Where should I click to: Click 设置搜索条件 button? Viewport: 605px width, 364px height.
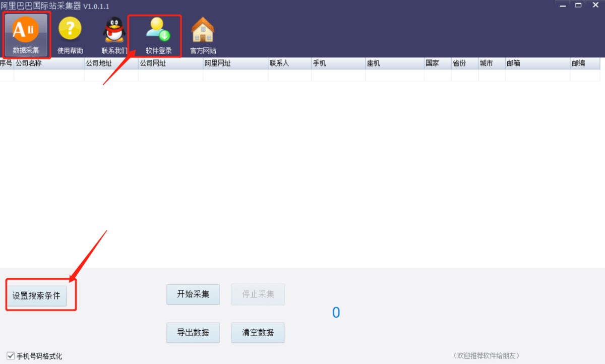click(x=37, y=295)
